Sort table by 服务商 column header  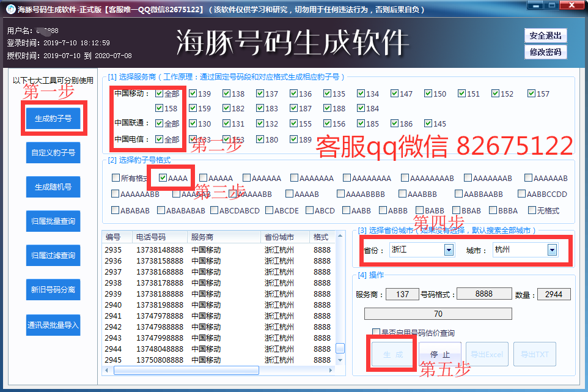pyautogui.click(x=224, y=237)
